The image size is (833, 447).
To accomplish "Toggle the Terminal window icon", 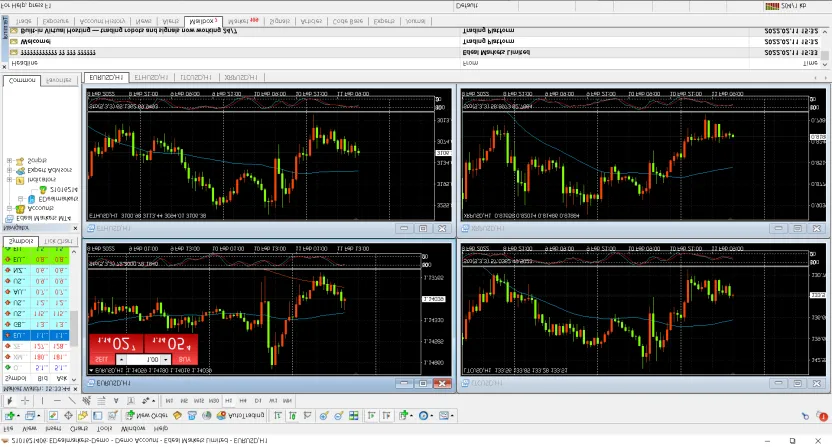I will (x=97, y=416).
